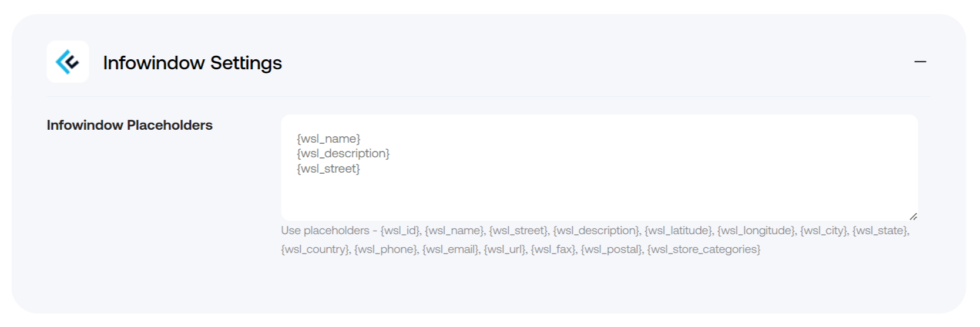This screenshot has width=980, height=327.
Task: Click the blue plugin logo icon
Action: click(x=68, y=62)
